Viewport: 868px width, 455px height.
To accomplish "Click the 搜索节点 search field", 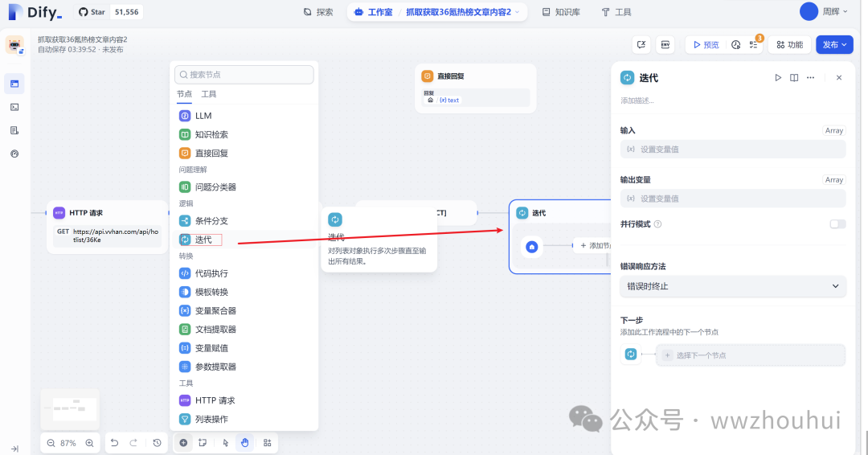I will [x=244, y=75].
